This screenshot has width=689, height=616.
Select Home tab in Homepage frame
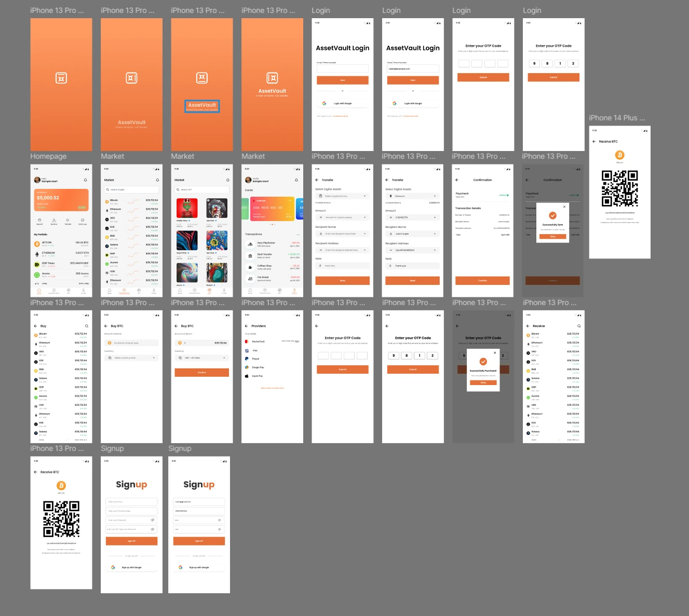[x=39, y=291]
